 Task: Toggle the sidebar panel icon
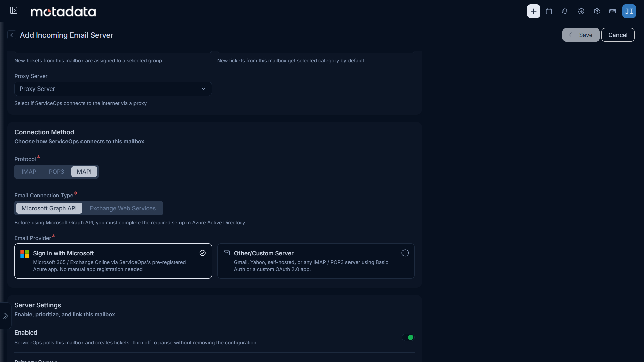tap(14, 11)
